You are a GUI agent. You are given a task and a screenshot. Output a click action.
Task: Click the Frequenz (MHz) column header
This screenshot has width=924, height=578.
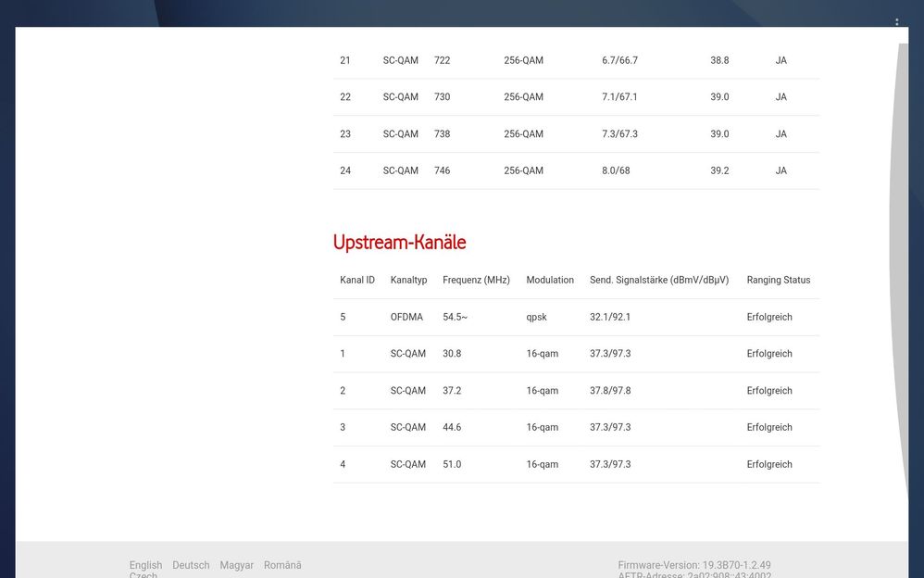[476, 279]
